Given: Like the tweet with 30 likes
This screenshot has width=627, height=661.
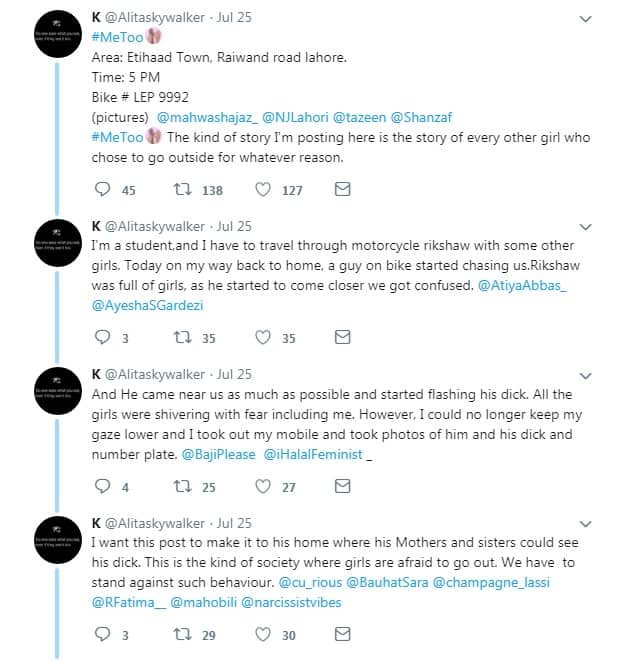Looking at the screenshot, I should 265,635.
